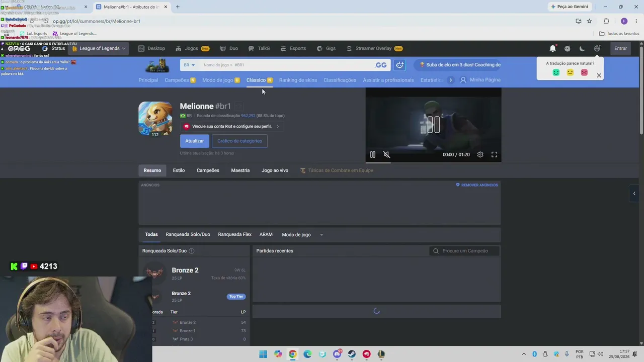The height and width of the screenshot is (362, 644).
Task: Open the Gigs nav item
Action: (x=326, y=48)
